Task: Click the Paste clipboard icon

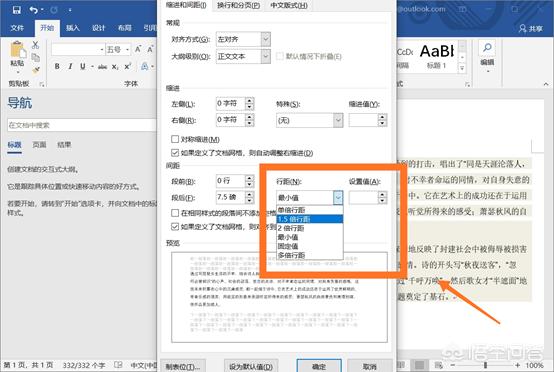Action: coord(17,51)
